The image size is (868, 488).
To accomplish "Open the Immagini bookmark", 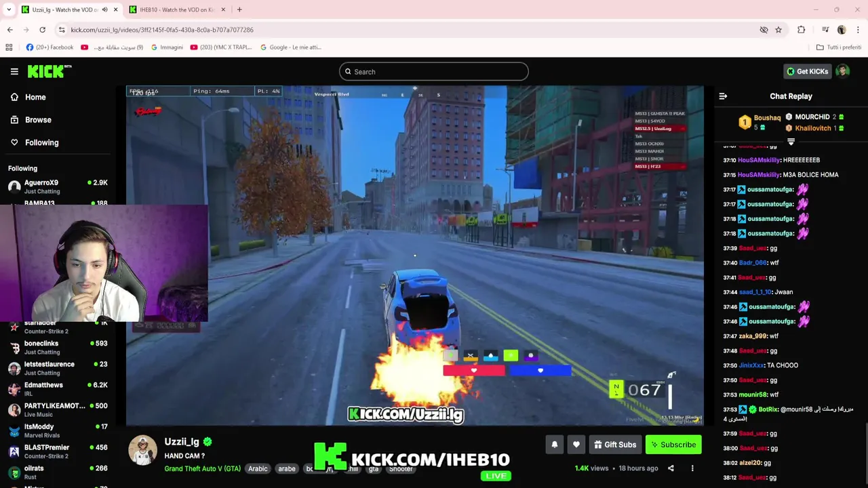I will tap(167, 47).
